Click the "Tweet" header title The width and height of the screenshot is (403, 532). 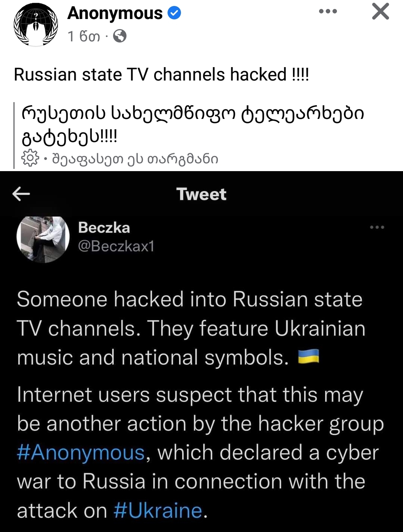[x=201, y=194]
